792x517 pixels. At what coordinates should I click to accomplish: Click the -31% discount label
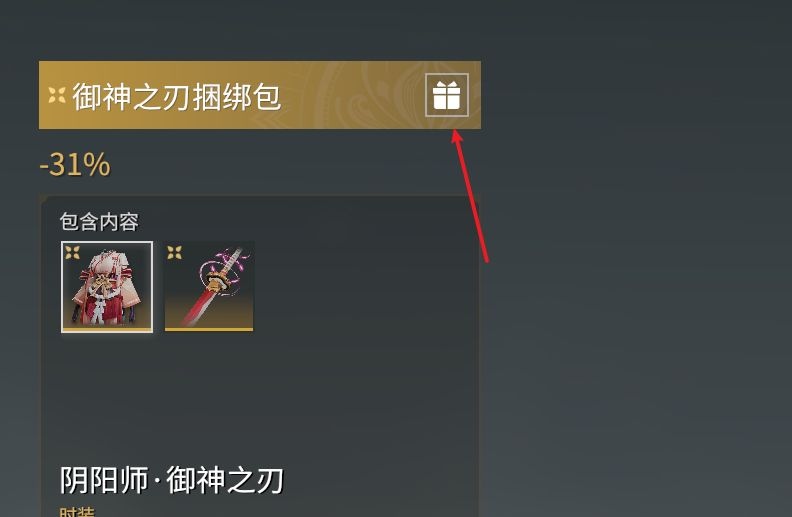[75, 165]
